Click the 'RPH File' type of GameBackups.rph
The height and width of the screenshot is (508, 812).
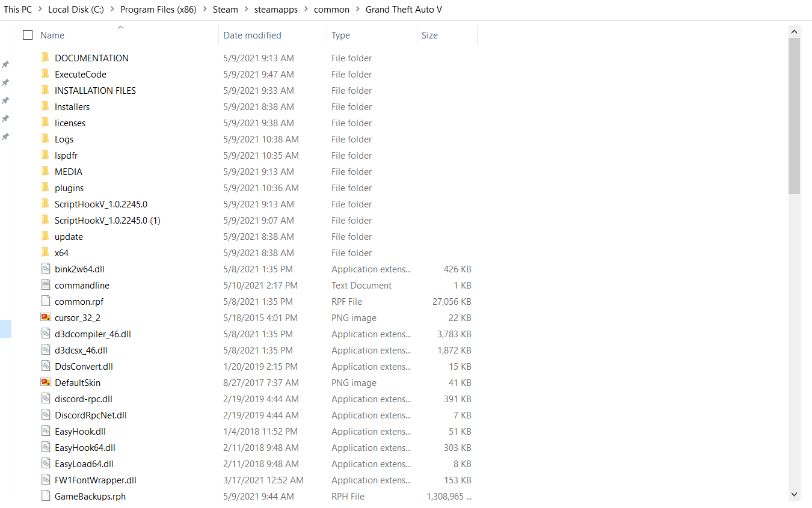click(348, 496)
